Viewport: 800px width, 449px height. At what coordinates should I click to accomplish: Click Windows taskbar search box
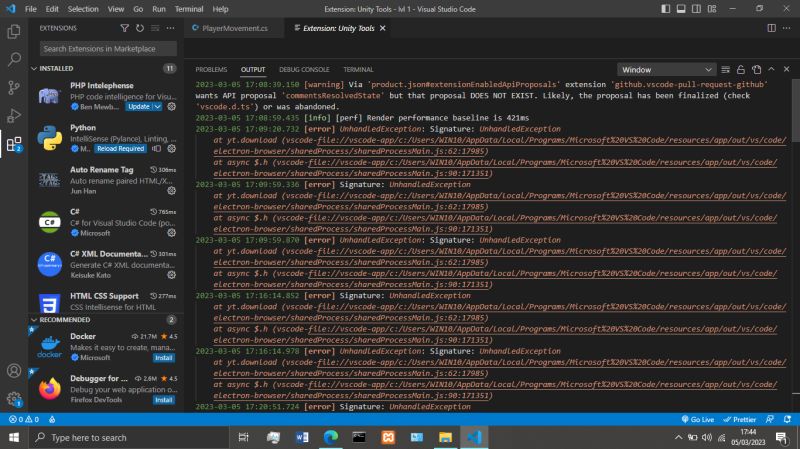tap(128, 437)
